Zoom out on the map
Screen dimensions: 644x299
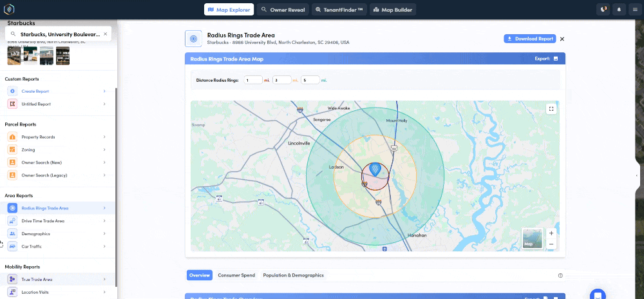click(551, 244)
